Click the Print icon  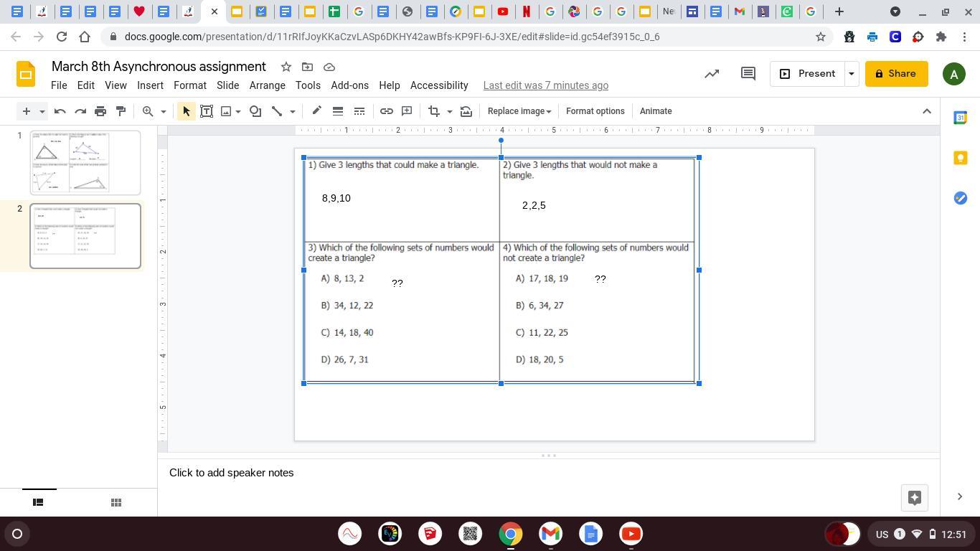(x=100, y=111)
